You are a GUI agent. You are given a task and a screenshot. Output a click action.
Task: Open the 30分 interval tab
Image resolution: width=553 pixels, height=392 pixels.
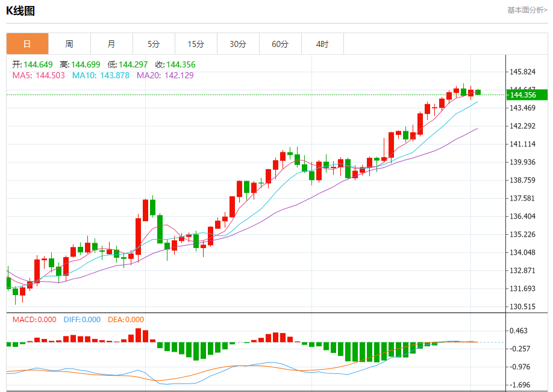click(238, 44)
